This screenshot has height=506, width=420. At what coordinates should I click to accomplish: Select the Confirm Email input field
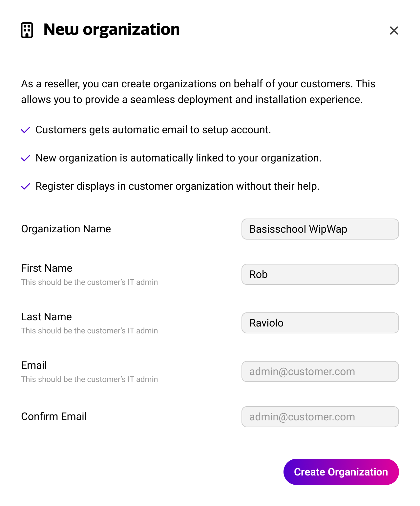pyautogui.click(x=320, y=417)
